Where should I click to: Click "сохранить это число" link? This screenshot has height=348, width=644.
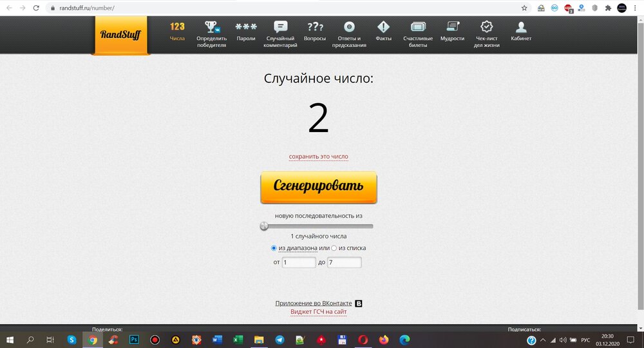(319, 157)
